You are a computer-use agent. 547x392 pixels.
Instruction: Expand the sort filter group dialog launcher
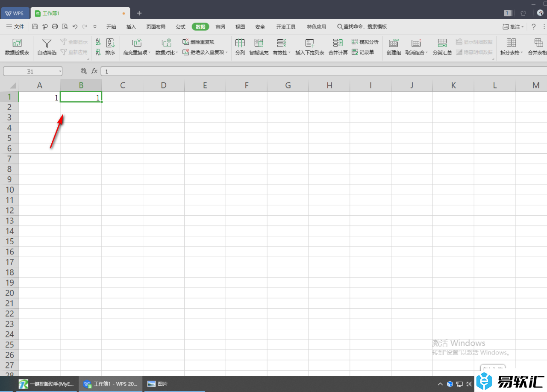(88, 59)
